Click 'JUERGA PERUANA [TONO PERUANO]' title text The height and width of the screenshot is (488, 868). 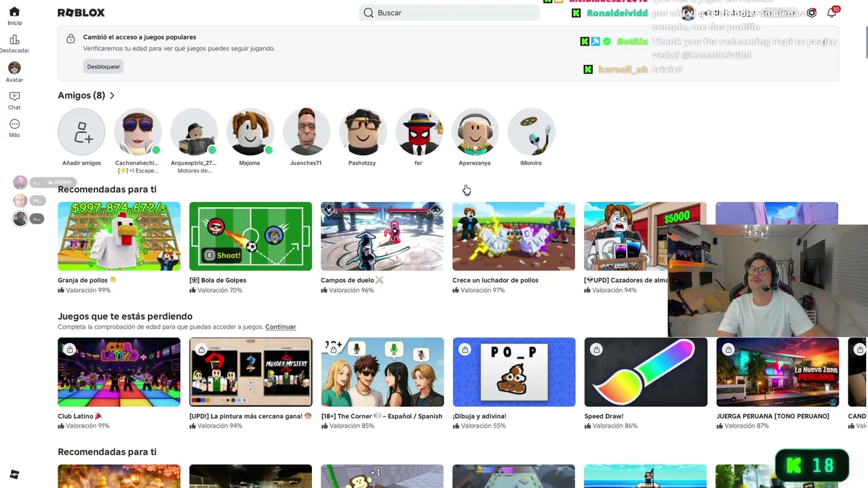tap(772, 416)
